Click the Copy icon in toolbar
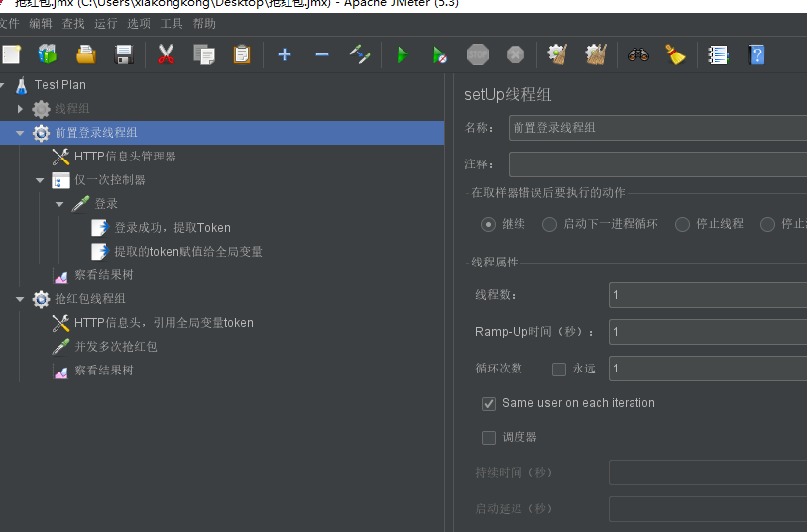Viewport: 807px width, 532px height. pos(204,54)
